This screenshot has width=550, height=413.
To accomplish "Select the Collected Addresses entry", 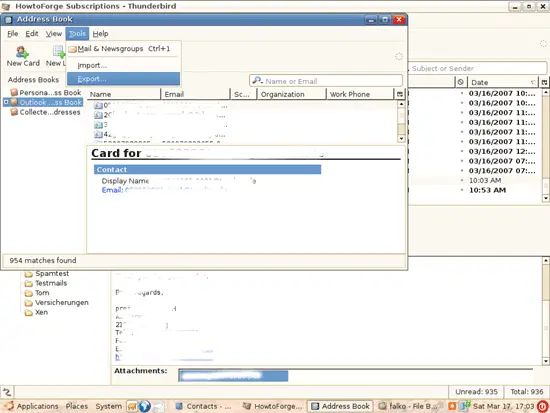I will coord(50,112).
